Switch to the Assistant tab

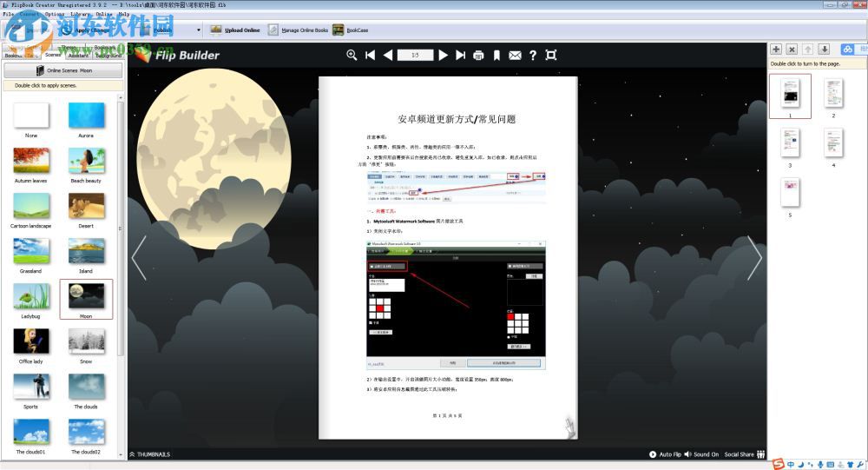coord(78,56)
